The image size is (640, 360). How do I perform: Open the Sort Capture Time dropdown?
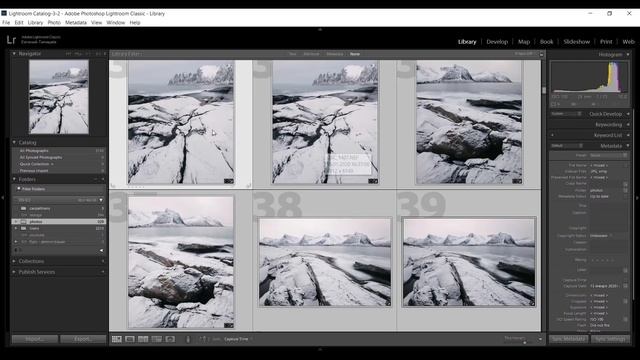238,339
